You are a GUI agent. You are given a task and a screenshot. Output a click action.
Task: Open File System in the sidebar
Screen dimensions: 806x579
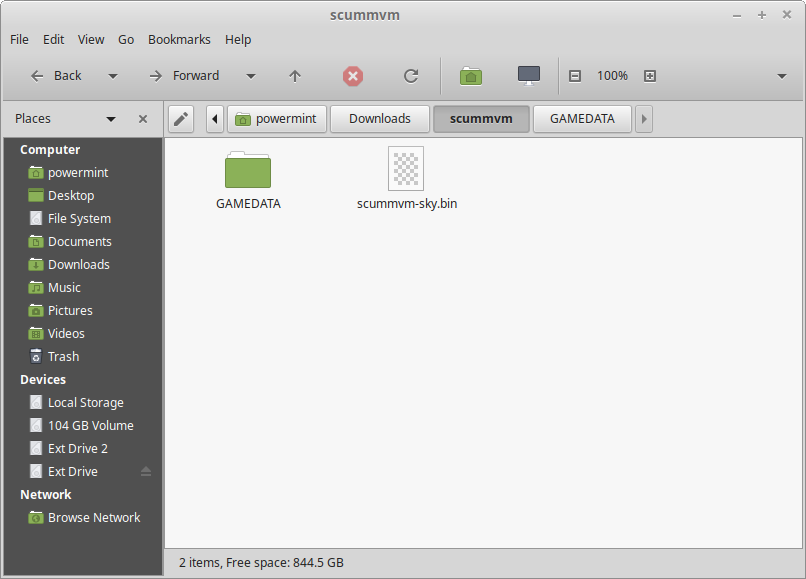tap(83, 219)
